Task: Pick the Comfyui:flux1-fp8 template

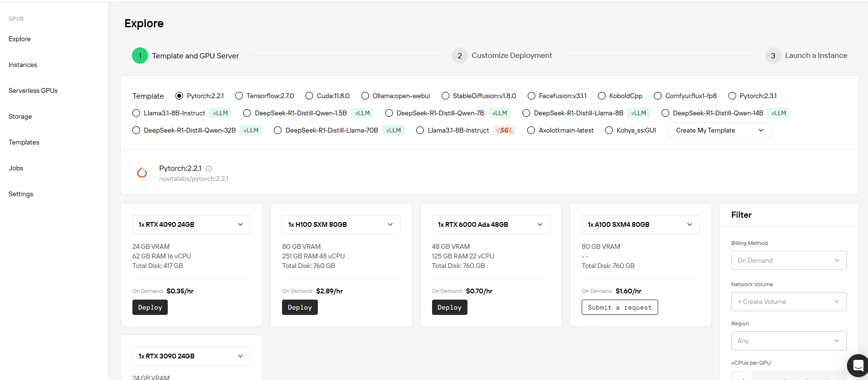Action: click(658, 96)
